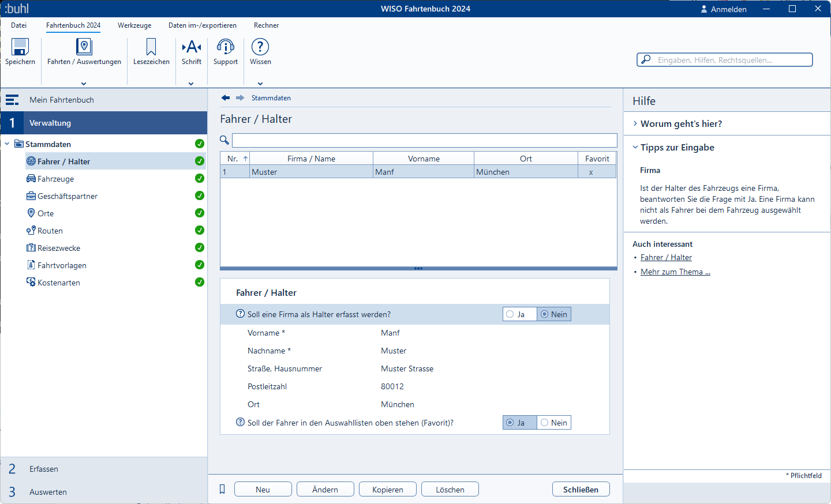Image resolution: width=831 pixels, height=504 pixels.
Task: Select Nein for Favorit option
Action: (x=554, y=423)
